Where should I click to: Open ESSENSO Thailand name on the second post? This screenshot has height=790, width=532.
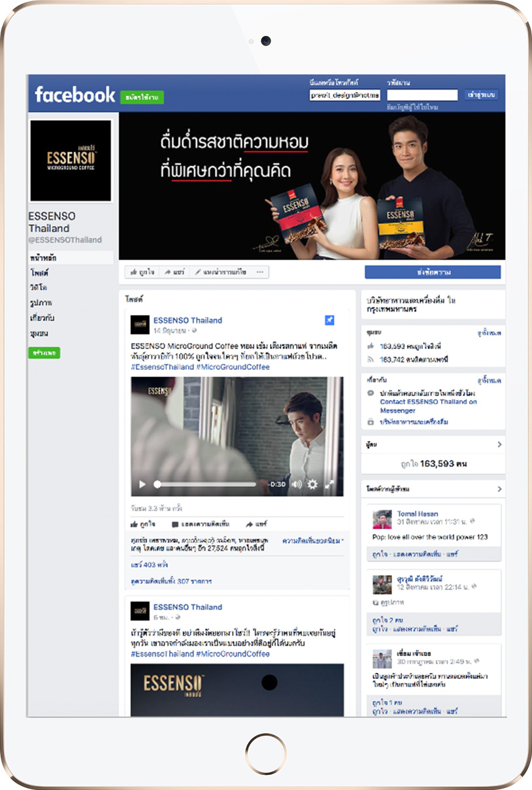pyautogui.click(x=188, y=607)
